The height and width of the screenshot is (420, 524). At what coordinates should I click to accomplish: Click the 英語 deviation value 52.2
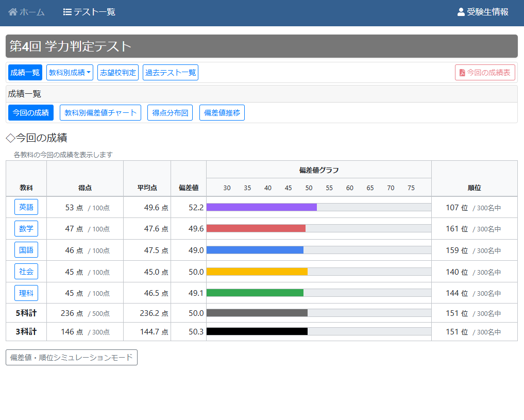coord(196,208)
